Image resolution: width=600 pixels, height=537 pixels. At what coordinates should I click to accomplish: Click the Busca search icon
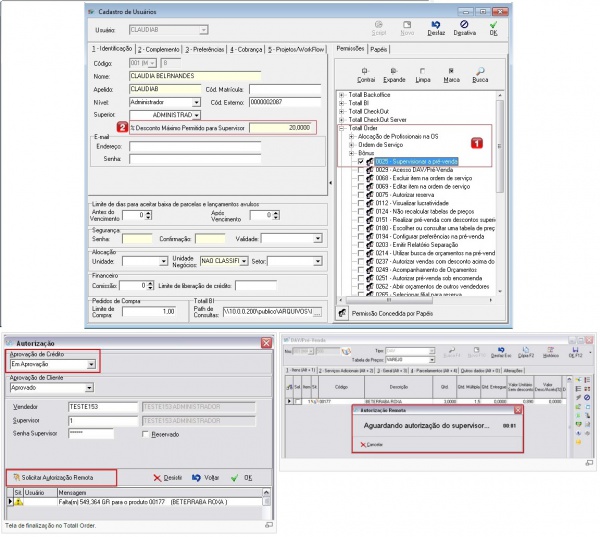tap(480, 72)
